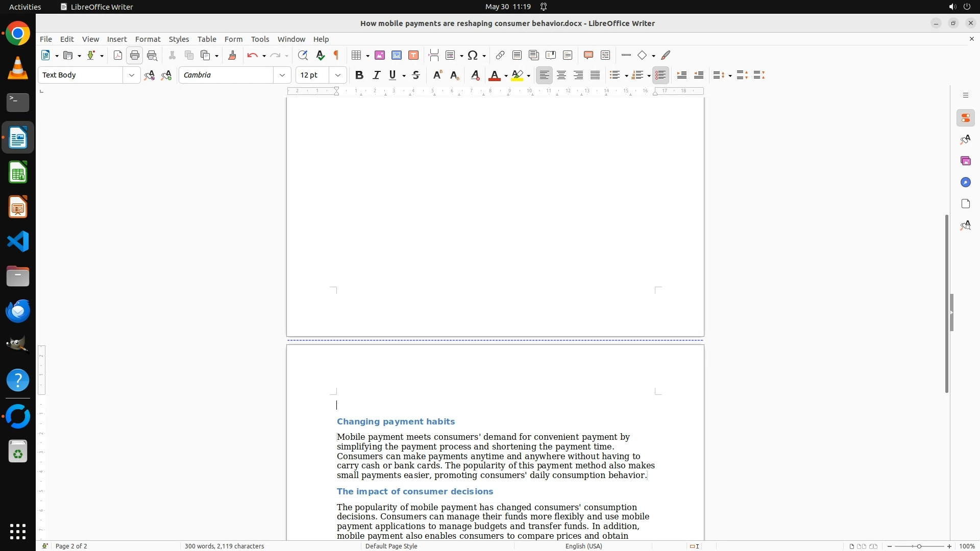The image size is (980, 551).
Task: Click English (USA) language in status bar
Action: tap(583, 546)
